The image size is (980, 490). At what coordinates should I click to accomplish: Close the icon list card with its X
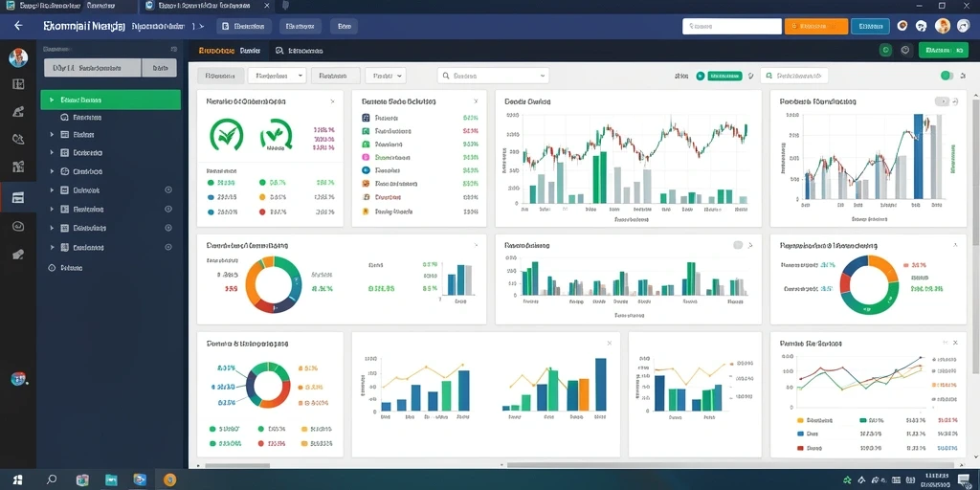pyautogui.click(x=476, y=101)
